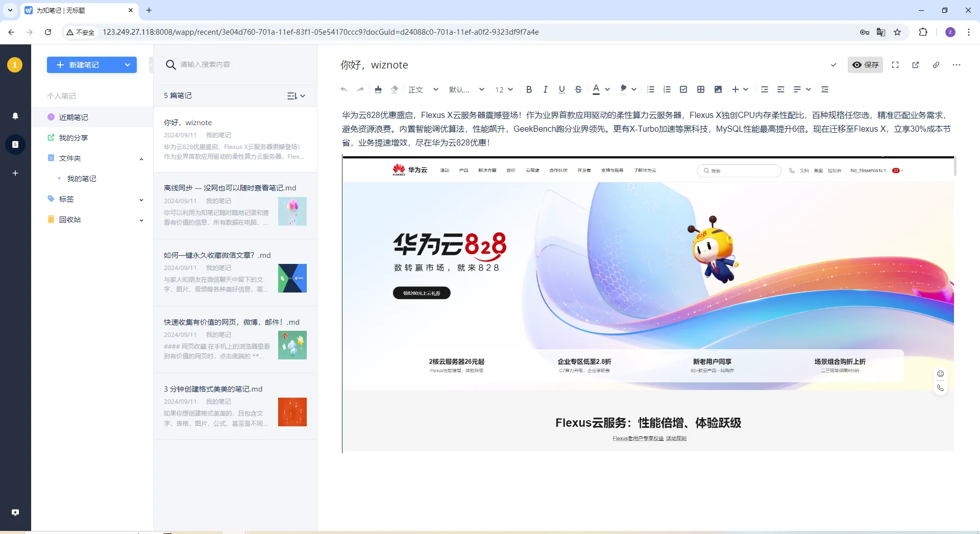
Task: Click the browser address bar URL
Action: pyautogui.click(x=321, y=32)
